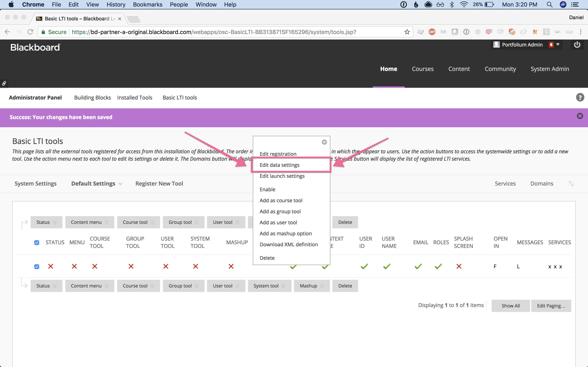The image size is (588, 367).
Task: Uncheck the tool row checkbox
Action: tap(37, 266)
